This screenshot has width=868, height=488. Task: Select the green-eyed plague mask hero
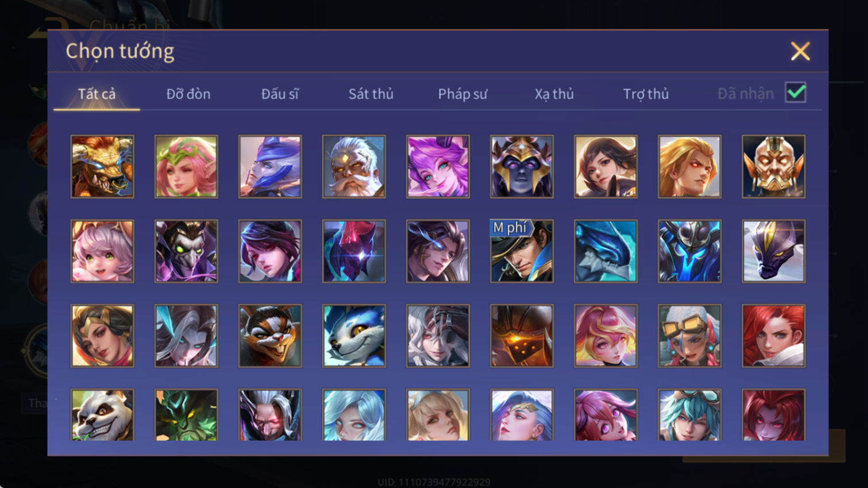(186, 251)
